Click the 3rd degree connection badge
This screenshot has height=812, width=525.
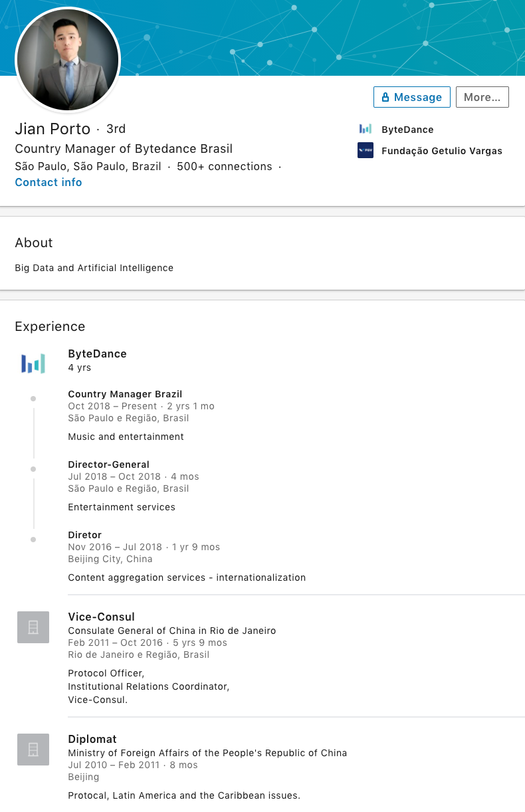[116, 129]
